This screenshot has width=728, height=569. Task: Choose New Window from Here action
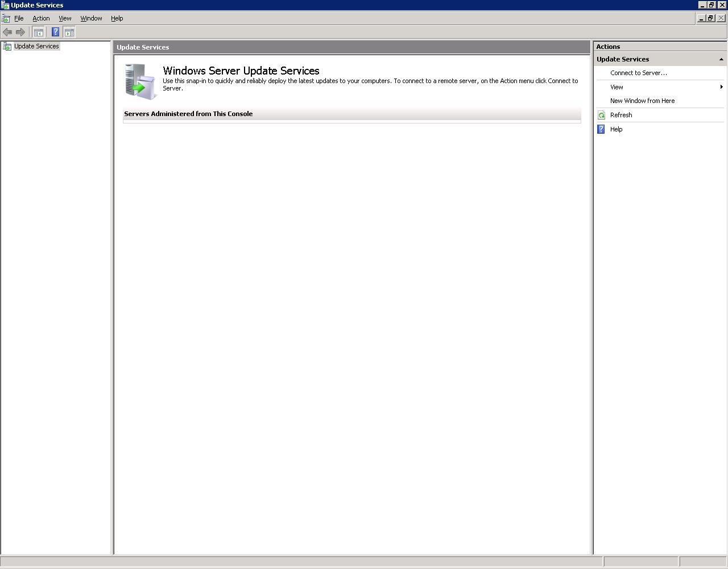click(642, 101)
